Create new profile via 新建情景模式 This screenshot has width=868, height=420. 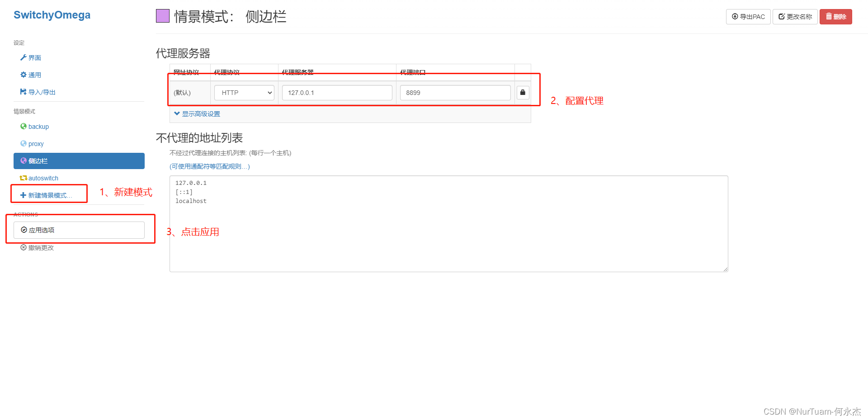point(50,195)
